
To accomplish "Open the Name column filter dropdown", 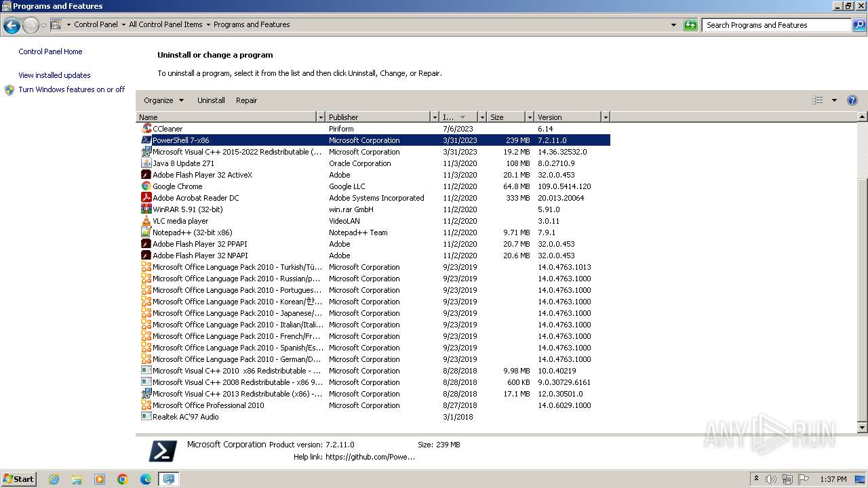I will click(x=321, y=117).
